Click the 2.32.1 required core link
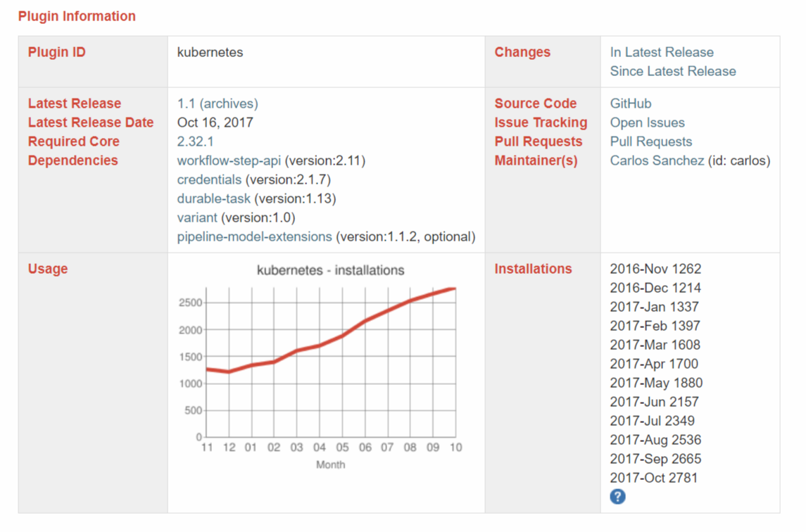This screenshot has height=532, width=806. pyautogui.click(x=195, y=142)
